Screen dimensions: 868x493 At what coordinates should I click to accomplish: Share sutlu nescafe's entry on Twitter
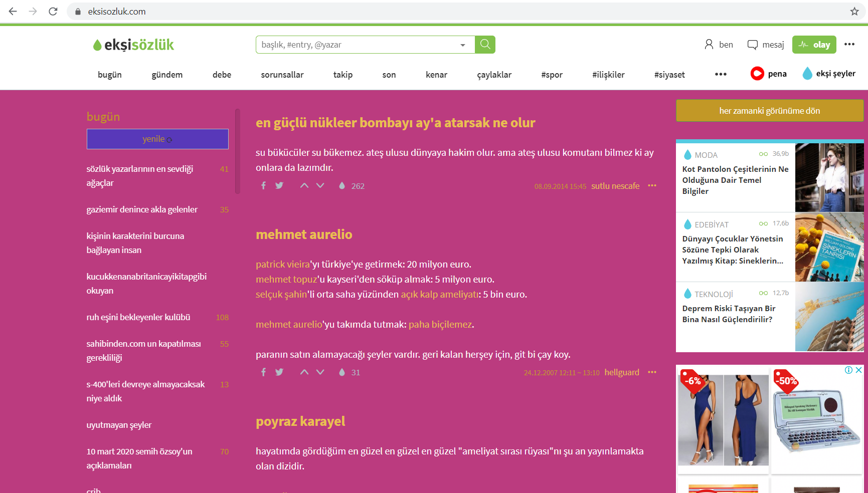(x=279, y=186)
